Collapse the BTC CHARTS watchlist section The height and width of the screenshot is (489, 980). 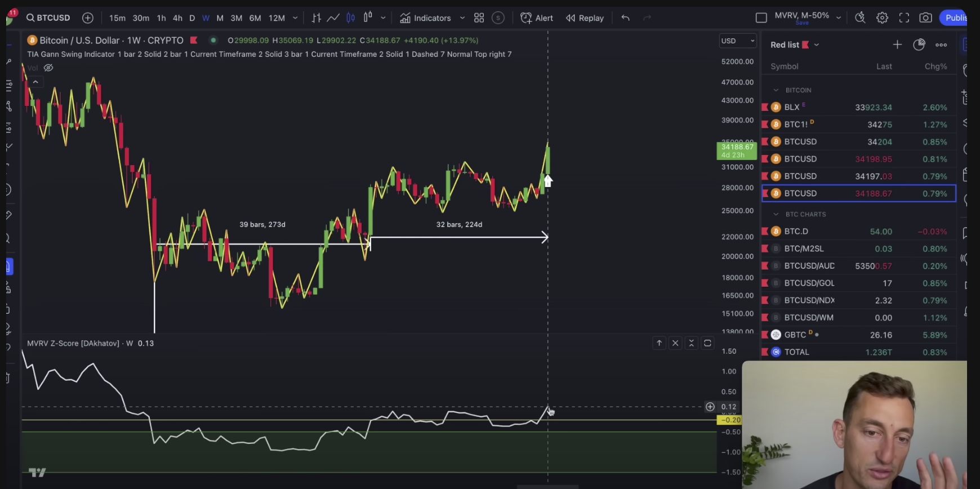776,214
